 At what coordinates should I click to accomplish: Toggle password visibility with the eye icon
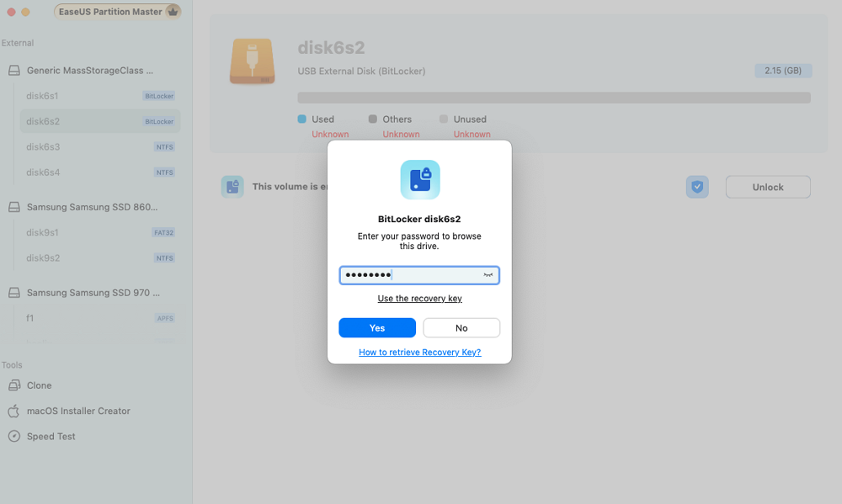pos(488,275)
